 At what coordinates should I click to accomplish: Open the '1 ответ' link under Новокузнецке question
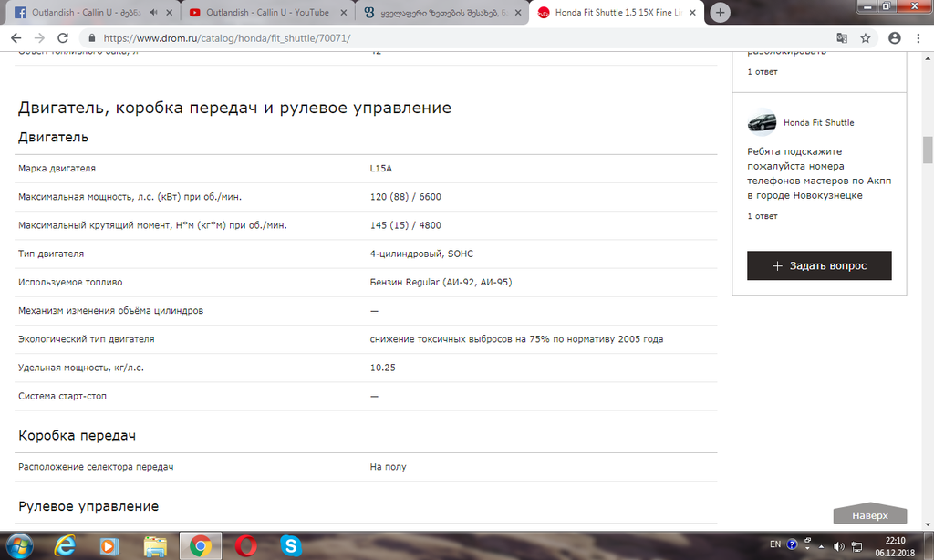pos(763,216)
